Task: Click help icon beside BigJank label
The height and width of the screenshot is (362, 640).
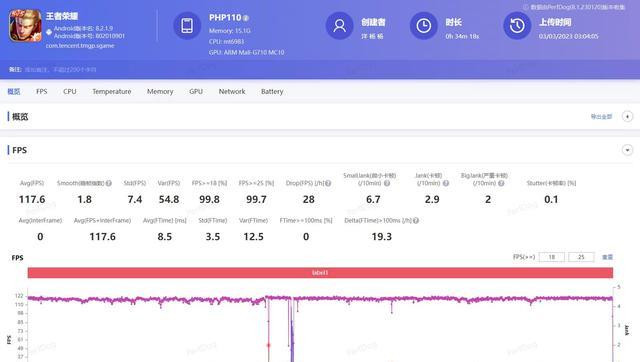Action: (x=501, y=183)
